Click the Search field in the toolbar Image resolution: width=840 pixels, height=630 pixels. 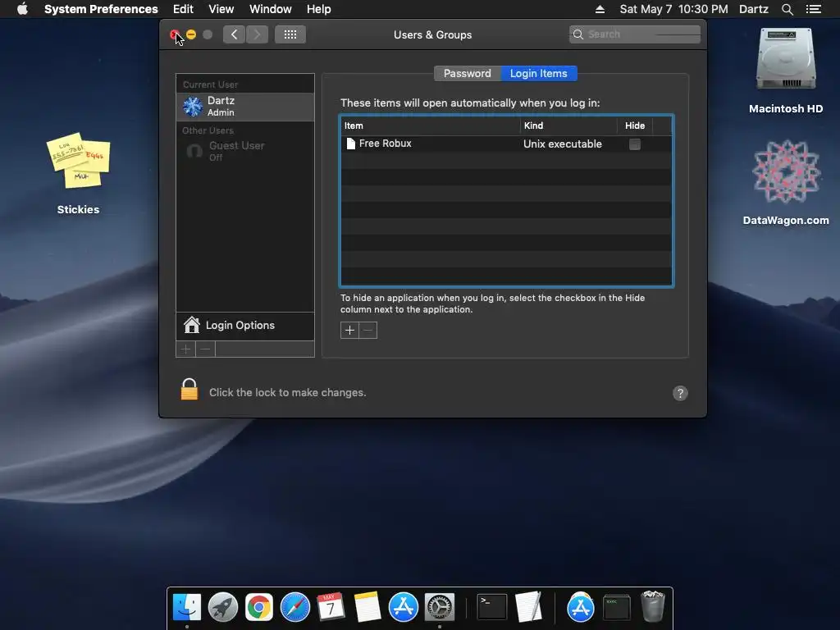coord(635,34)
